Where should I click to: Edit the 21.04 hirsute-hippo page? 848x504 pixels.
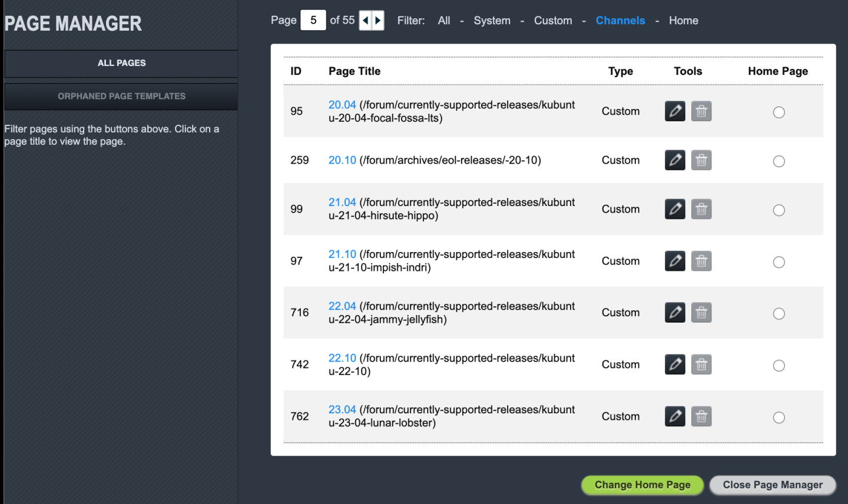coord(675,208)
